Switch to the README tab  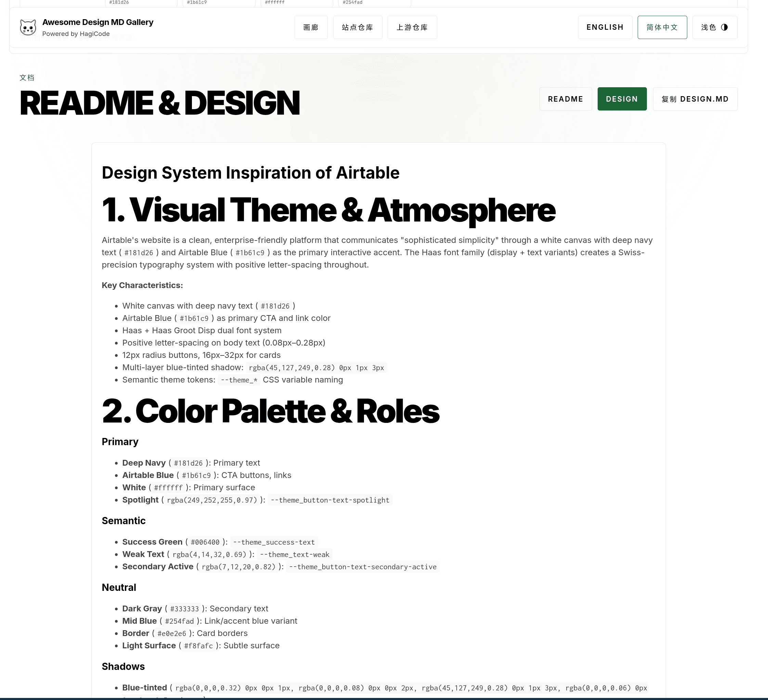coord(565,99)
